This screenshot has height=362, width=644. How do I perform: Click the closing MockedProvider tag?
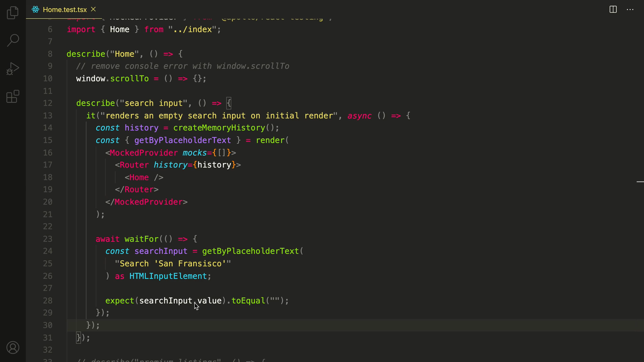[x=147, y=202]
